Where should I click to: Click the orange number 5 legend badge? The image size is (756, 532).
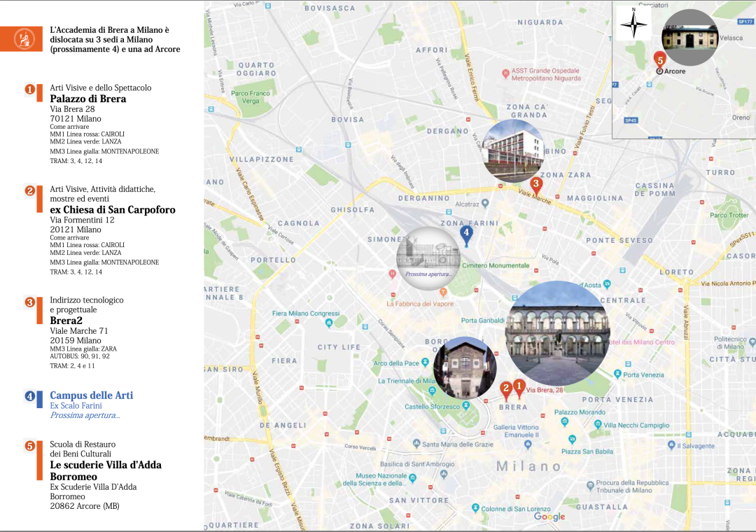tap(30, 446)
